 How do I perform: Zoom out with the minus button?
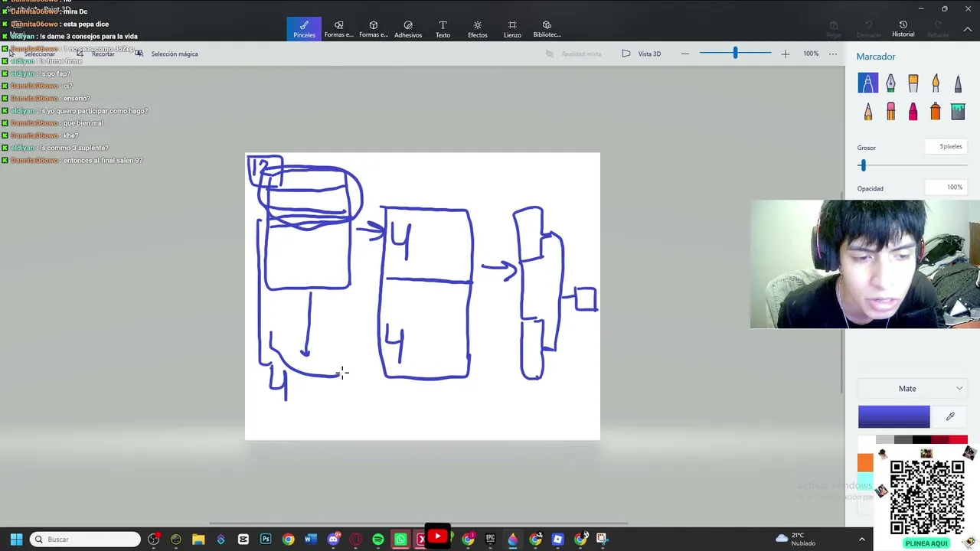(685, 54)
